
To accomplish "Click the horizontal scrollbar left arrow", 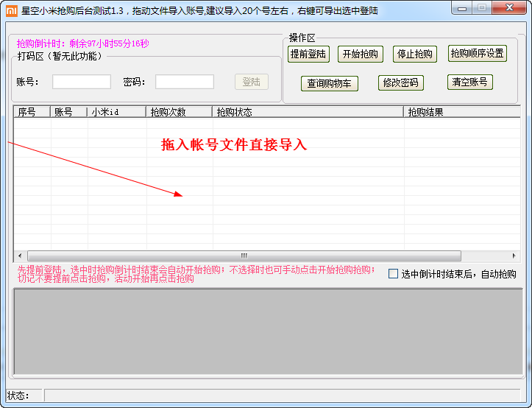I will pos(20,256).
